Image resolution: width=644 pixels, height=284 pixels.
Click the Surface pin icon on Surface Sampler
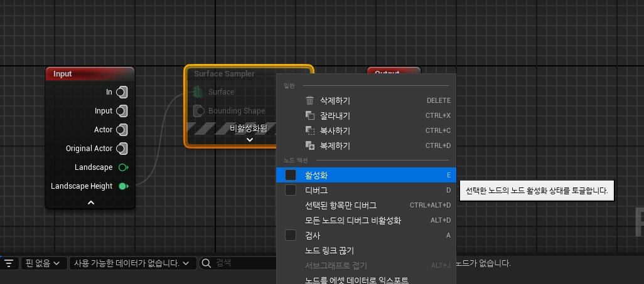click(198, 92)
